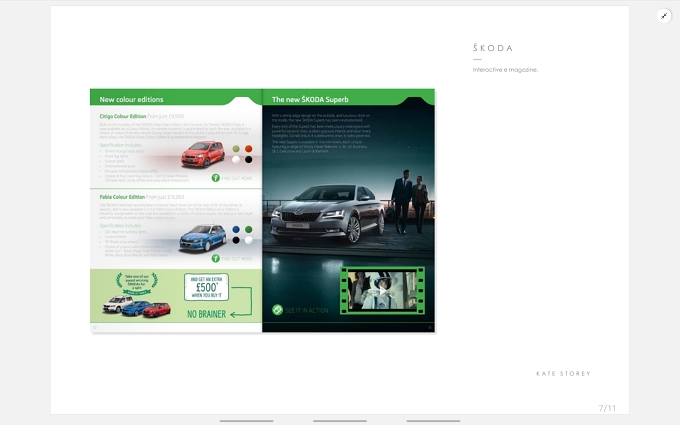The image size is (680, 425).
Task: Play the video in the film strip frame
Action: pyautogui.click(x=382, y=290)
